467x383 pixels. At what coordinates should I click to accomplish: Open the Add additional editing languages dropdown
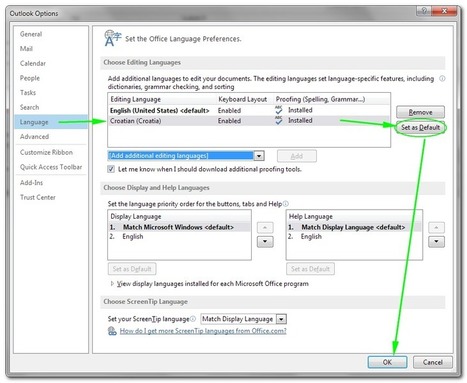click(259, 156)
